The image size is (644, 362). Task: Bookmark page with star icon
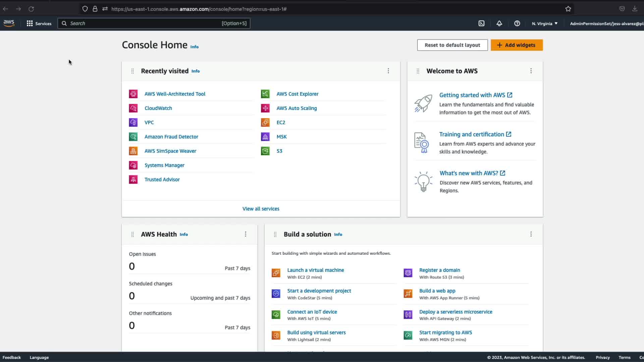pos(568,9)
